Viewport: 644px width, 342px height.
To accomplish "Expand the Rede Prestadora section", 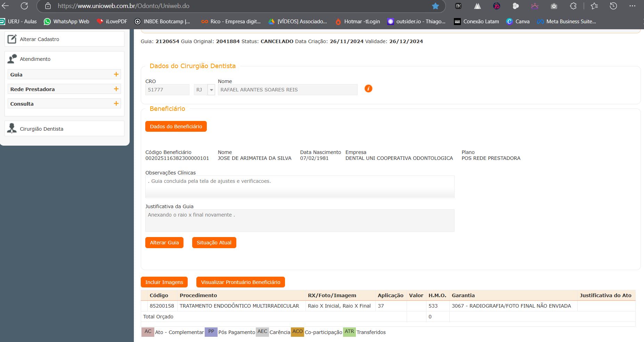I will click(116, 89).
